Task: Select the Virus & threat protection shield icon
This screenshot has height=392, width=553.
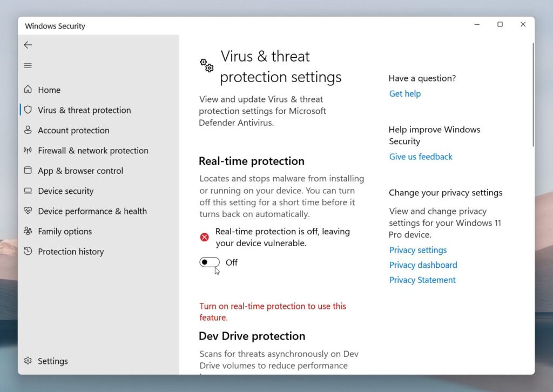Action: pyautogui.click(x=28, y=110)
